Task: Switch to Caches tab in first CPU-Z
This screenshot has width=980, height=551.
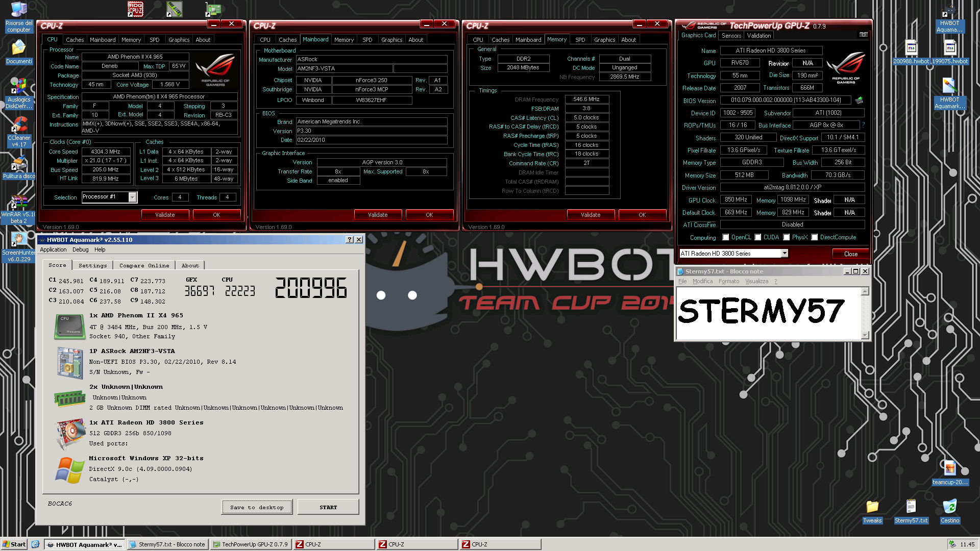Action: 75,40
